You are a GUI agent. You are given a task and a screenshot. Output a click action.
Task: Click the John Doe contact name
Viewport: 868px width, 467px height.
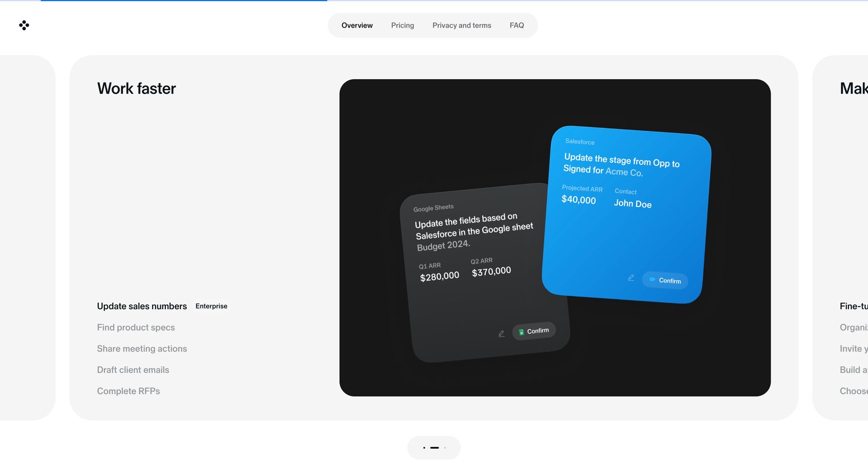coord(633,204)
